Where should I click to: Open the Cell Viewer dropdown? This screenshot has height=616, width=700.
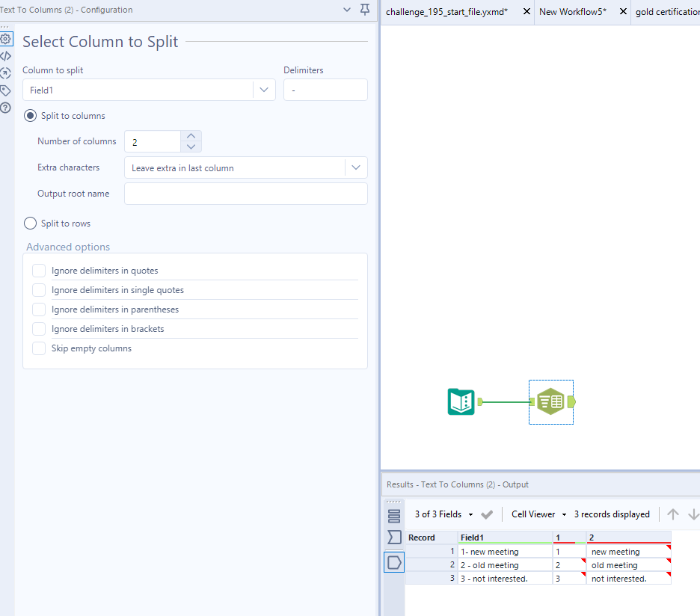[x=537, y=514]
